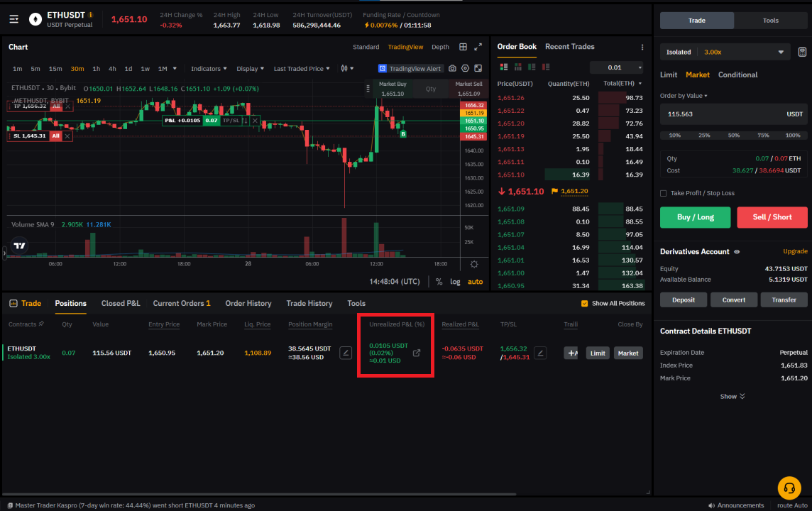Click the chart bottom settings gear
The width and height of the screenshot is (812, 511).
[474, 264]
